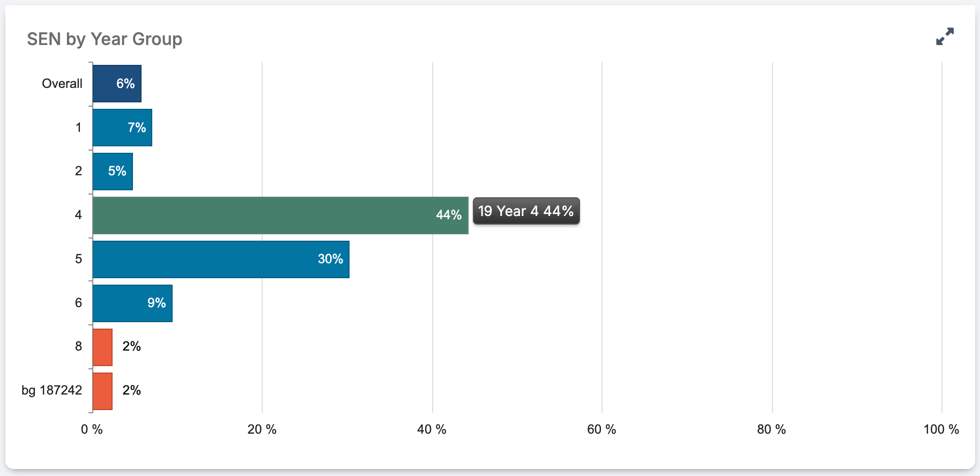Click the 2% label beside bg 187242
This screenshot has width=980, height=476.
(x=131, y=390)
